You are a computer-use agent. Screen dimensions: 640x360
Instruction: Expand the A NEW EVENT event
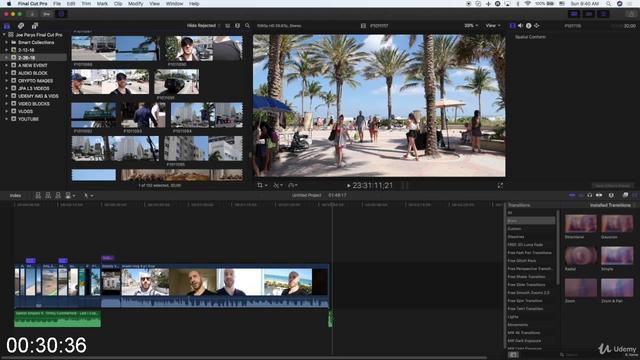pyautogui.click(x=7, y=65)
